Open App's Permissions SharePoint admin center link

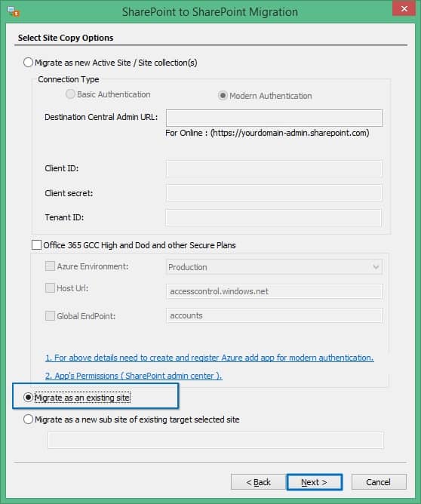[x=134, y=376]
